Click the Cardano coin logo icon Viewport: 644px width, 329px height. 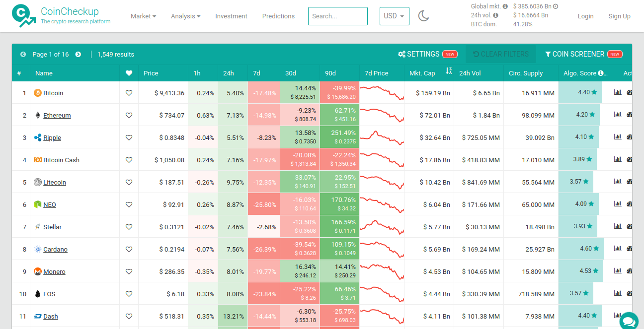37,249
